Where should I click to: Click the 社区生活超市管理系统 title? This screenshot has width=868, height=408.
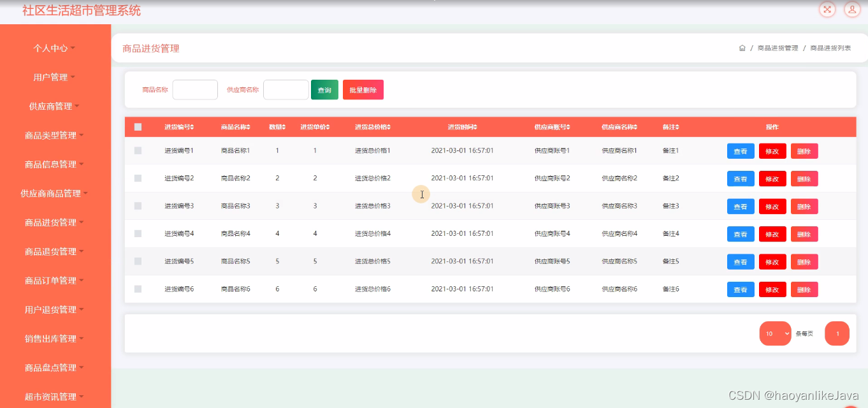[x=82, y=10]
